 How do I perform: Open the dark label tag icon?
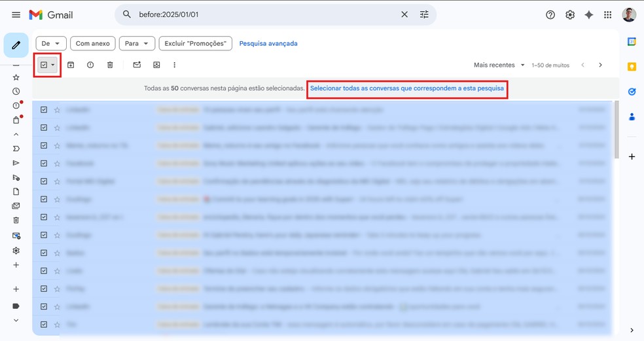tap(16, 306)
